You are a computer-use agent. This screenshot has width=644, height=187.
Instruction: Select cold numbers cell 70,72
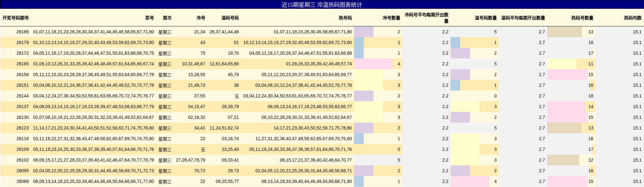pyautogui.click(x=200, y=171)
